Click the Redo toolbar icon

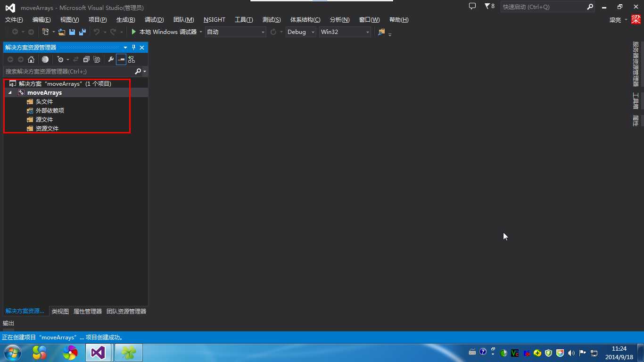click(x=113, y=32)
